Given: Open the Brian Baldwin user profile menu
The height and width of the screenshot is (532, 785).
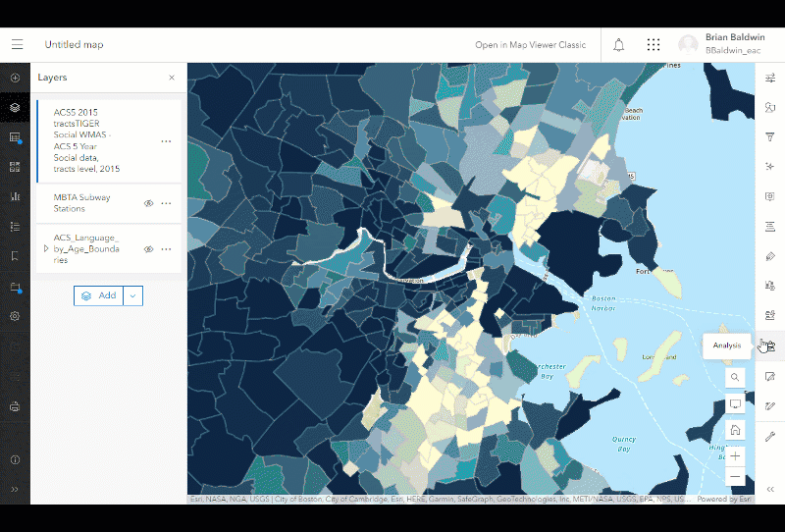Looking at the screenshot, I should click(721, 44).
